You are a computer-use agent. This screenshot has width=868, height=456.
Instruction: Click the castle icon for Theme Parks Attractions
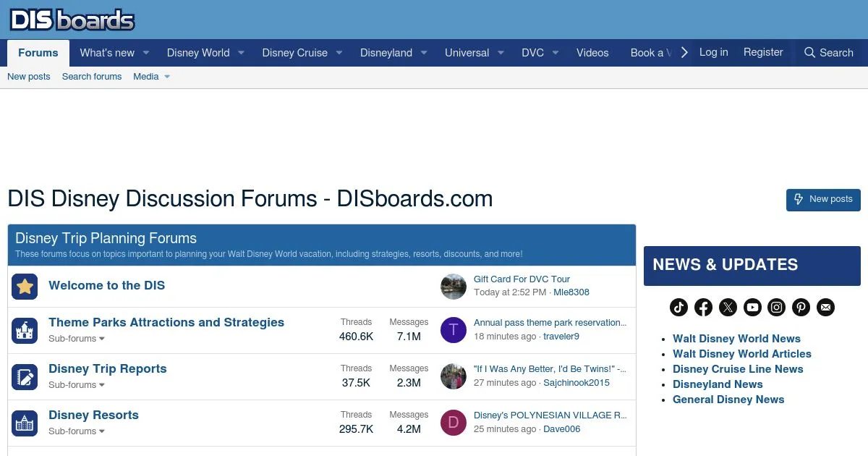[x=25, y=331]
